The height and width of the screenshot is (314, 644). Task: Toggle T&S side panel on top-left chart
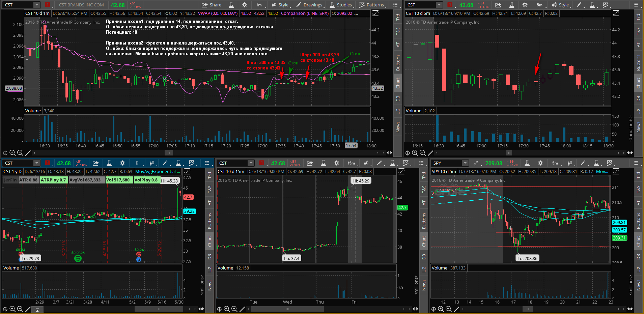(398, 31)
